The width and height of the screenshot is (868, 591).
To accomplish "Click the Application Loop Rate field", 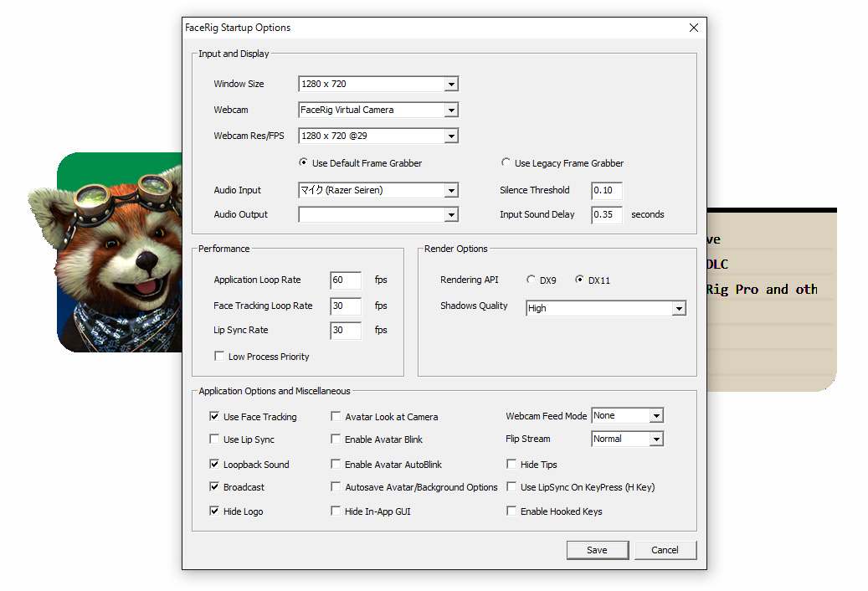I will click(346, 280).
